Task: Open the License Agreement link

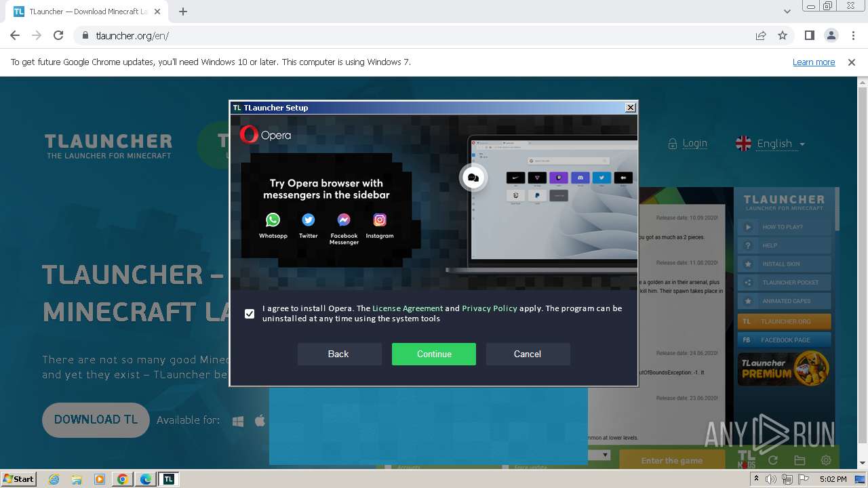Action: click(x=408, y=308)
